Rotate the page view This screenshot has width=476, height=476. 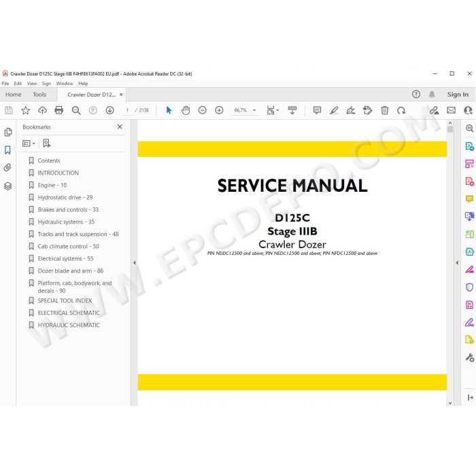coord(401,110)
